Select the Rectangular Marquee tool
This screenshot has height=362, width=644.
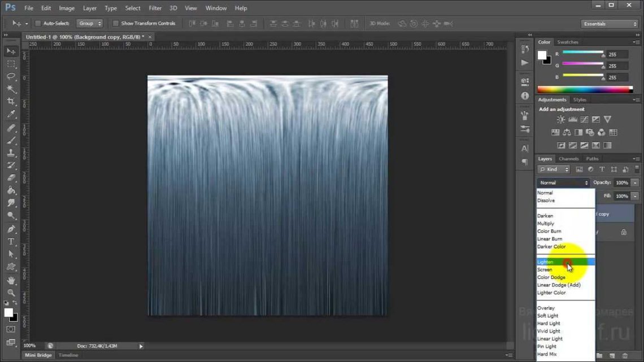(11, 64)
